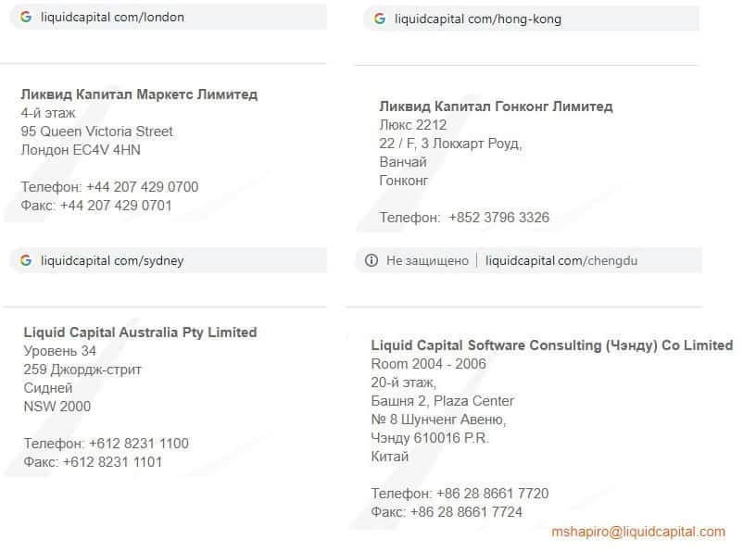Click the Google icon beside liquidcapital.com/hong-kong
Image resolution: width=756 pixels, height=552 pixels.
point(380,19)
